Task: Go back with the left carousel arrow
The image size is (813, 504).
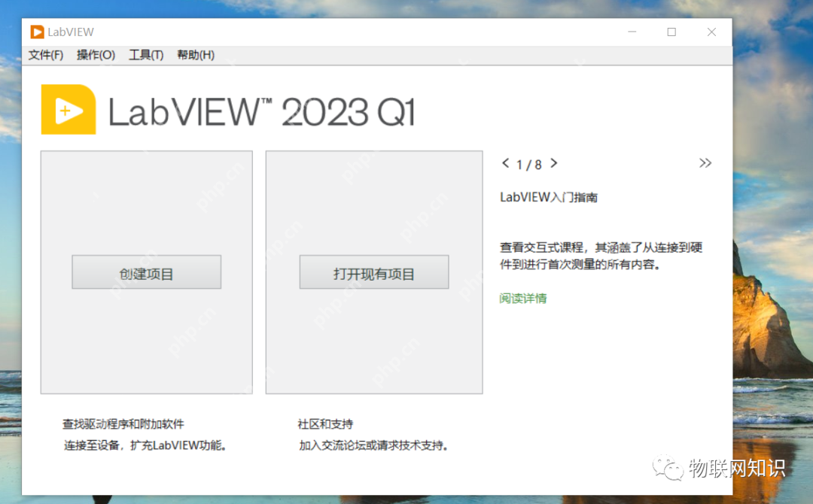Action: [506, 163]
